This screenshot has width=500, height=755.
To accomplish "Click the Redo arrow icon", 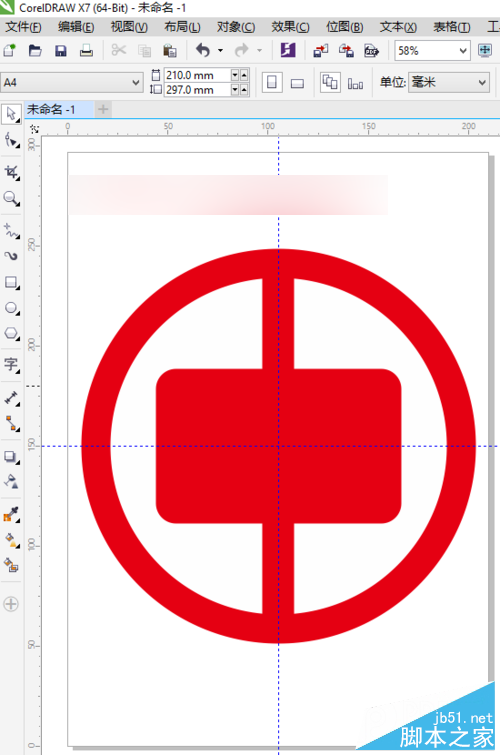I will 241,50.
